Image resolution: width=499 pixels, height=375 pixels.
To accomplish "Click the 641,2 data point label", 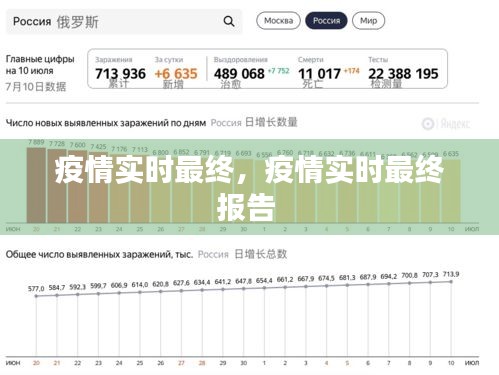I will coord(223,282).
